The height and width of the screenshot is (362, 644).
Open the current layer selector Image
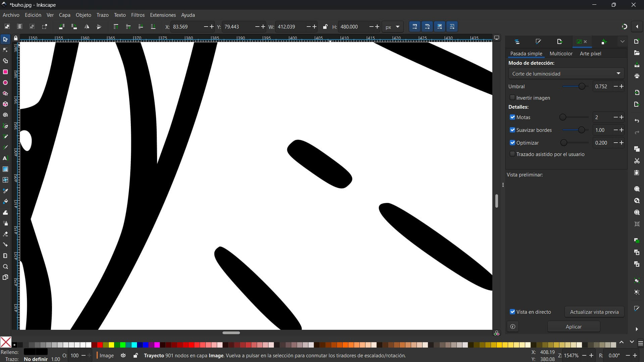tap(107, 355)
